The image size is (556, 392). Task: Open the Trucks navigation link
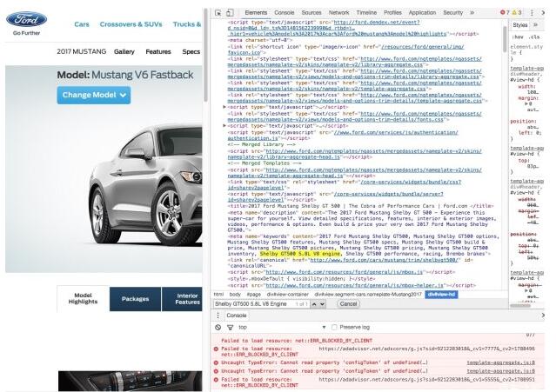pos(187,24)
